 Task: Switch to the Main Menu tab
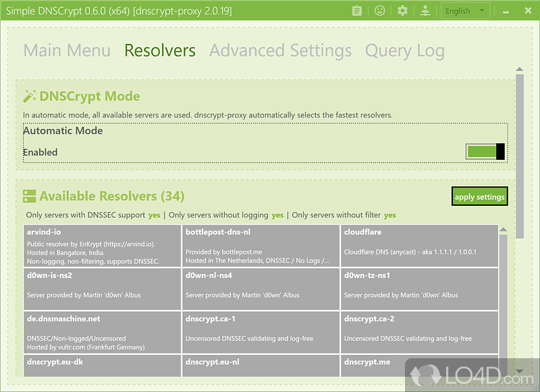click(67, 50)
